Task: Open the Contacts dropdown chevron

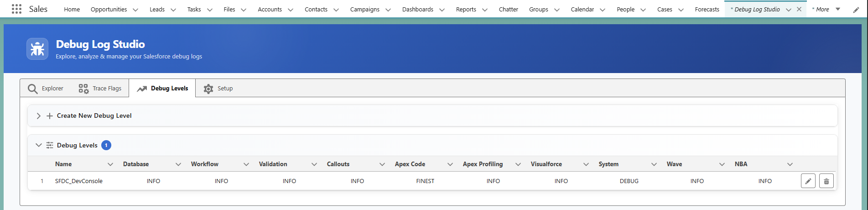Action: point(336,10)
